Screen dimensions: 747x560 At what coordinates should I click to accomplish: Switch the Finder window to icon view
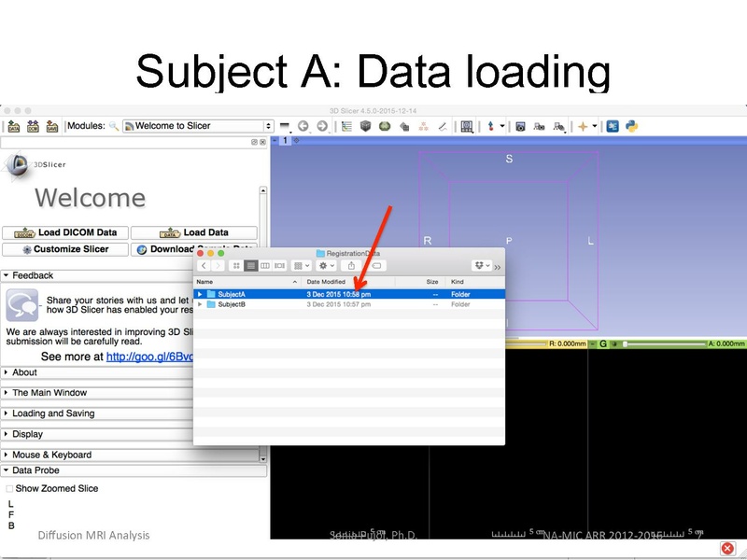tap(236, 265)
